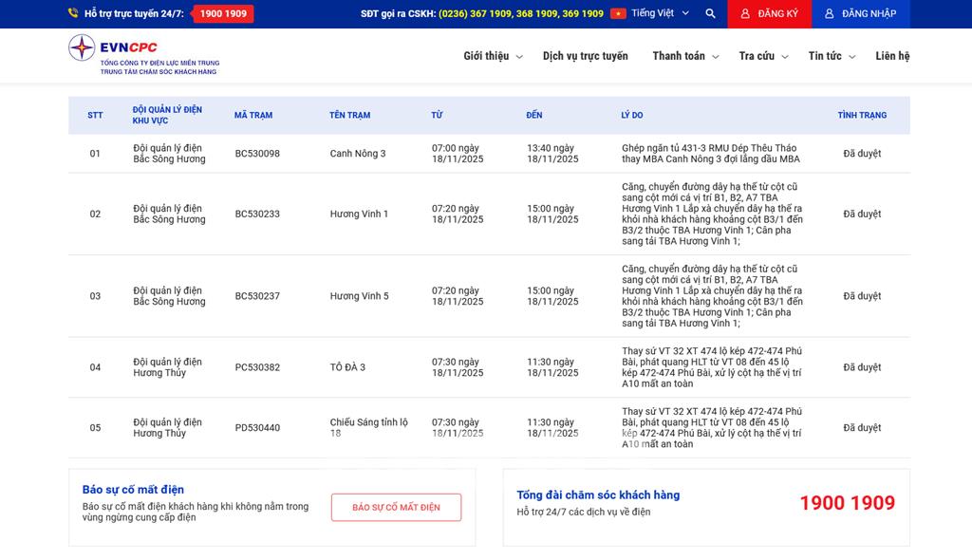Click the user icon in Đăng nhập

[829, 14]
